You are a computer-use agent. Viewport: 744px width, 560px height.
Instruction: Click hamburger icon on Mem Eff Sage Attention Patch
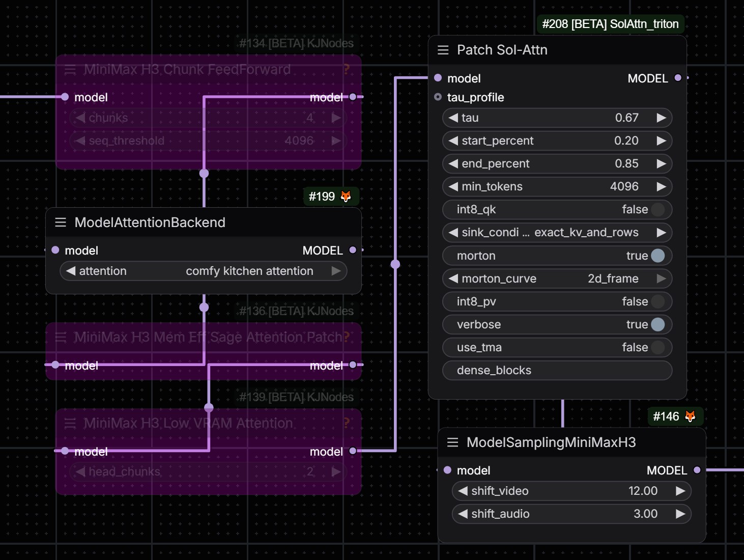click(61, 337)
